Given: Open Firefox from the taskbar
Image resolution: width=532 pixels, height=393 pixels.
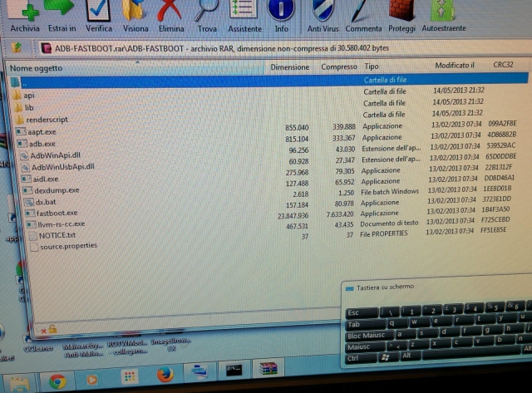Looking at the screenshot, I should click(165, 375).
